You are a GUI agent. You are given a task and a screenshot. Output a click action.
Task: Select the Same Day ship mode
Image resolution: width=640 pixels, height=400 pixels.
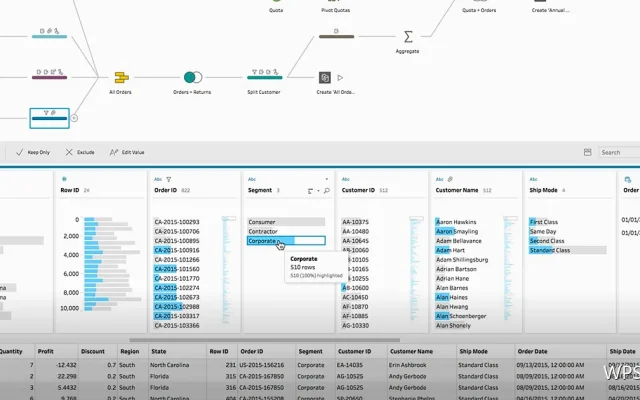pos(543,231)
